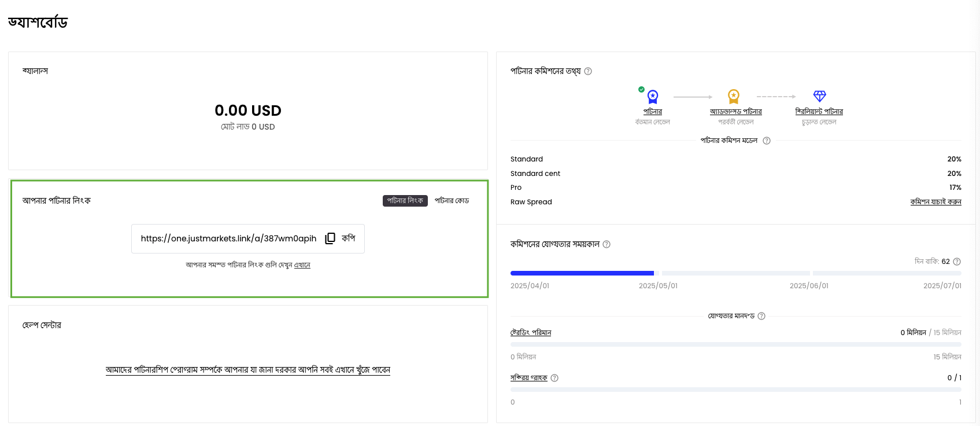The width and height of the screenshot is (980, 426).
Task: Click the Raw Spread row label
Action: 531,202
